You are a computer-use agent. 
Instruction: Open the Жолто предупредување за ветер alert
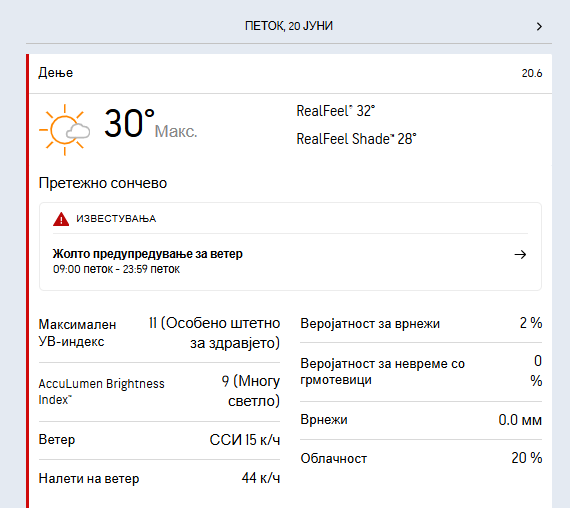tap(148, 254)
